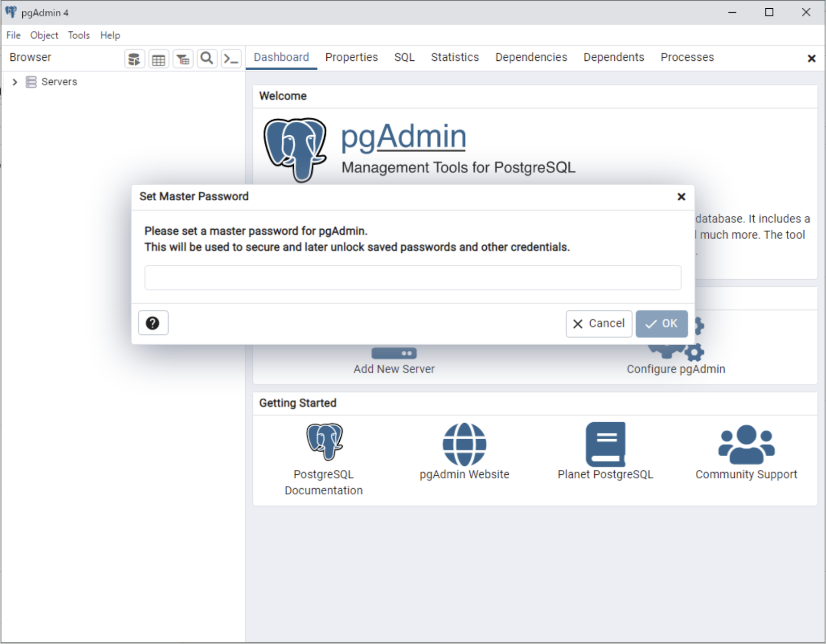Open the Object menu
The width and height of the screenshot is (826, 644).
44,35
